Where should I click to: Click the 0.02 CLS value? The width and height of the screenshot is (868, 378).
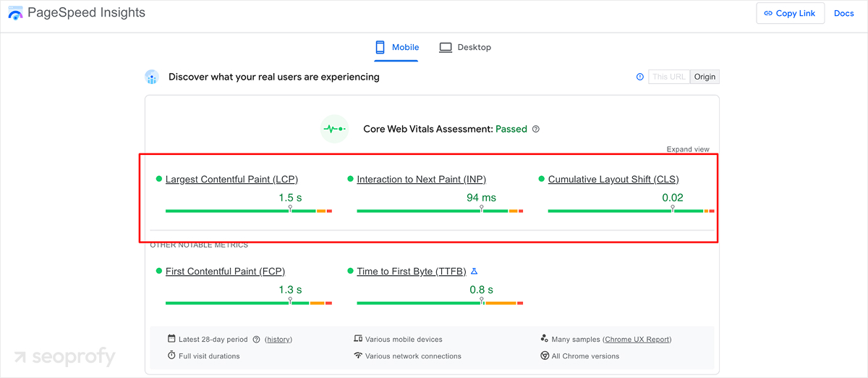pyautogui.click(x=673, y=197)
